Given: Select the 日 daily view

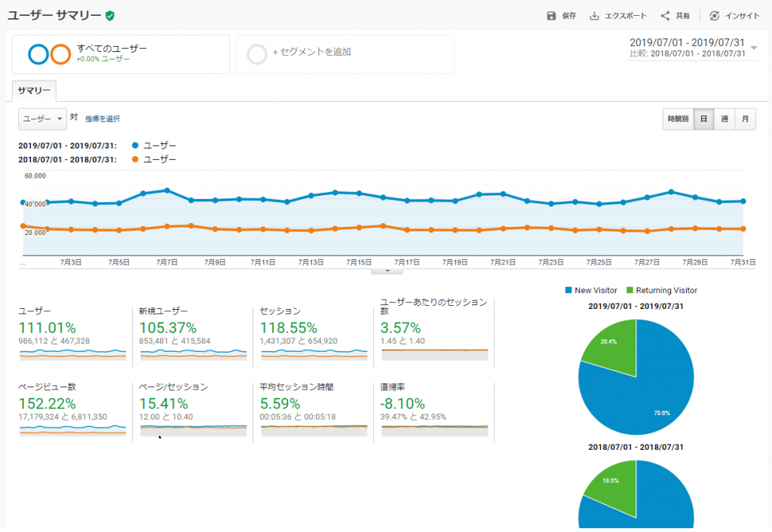Looking at the screenshot, I should [703, 119].
